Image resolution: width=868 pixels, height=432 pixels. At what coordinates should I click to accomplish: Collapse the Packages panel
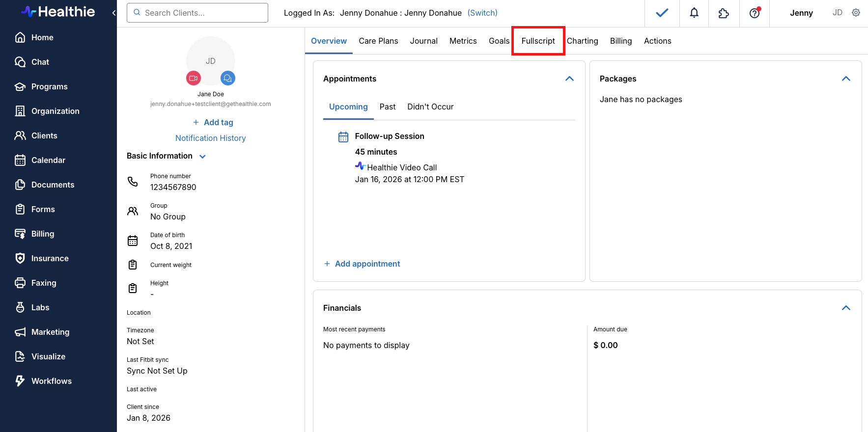coord(846,79)
